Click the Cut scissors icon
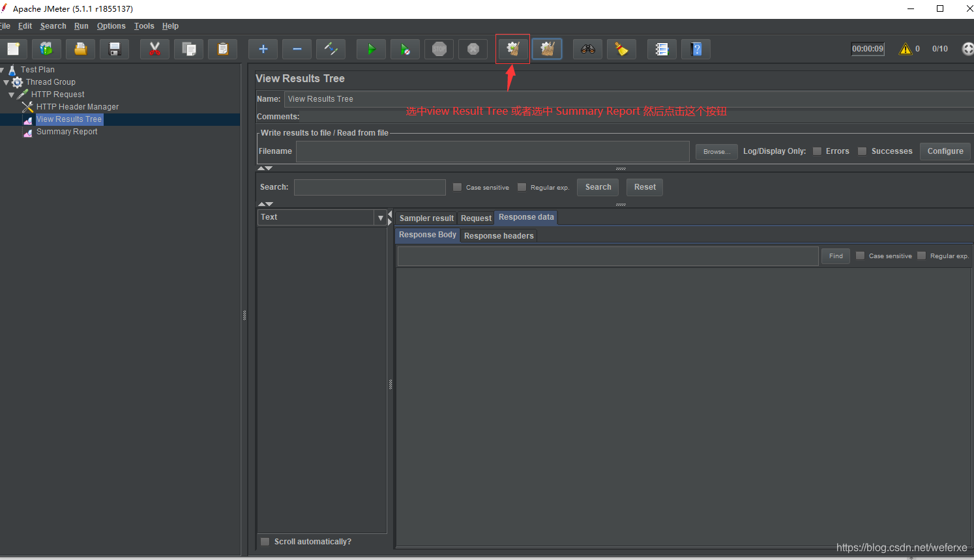The height and width of the screenshot is (560, 974). click(x=155, y=49)
